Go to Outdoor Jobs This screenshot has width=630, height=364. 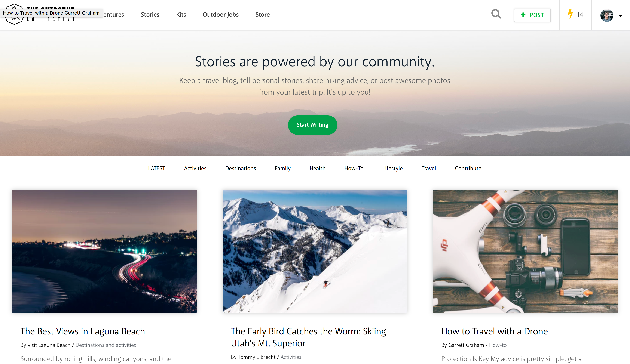pyautogui.click(x=220, y=15)
